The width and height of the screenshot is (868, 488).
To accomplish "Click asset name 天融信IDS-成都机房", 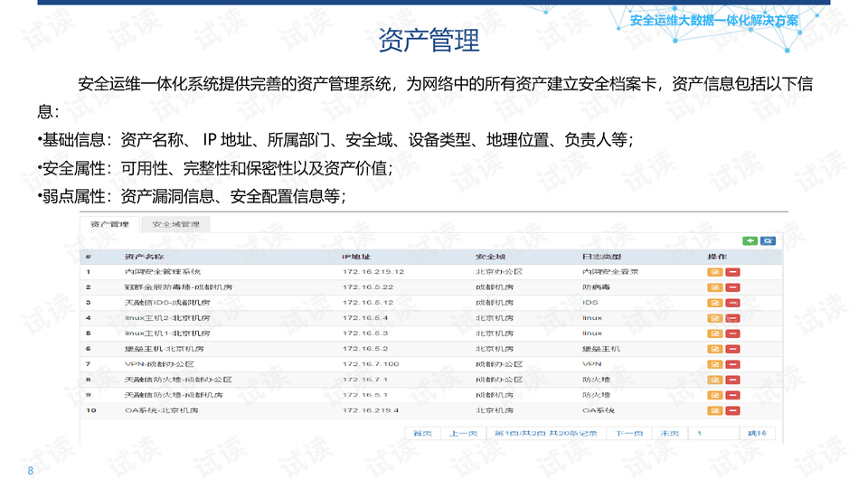I will tap(167, 303).
